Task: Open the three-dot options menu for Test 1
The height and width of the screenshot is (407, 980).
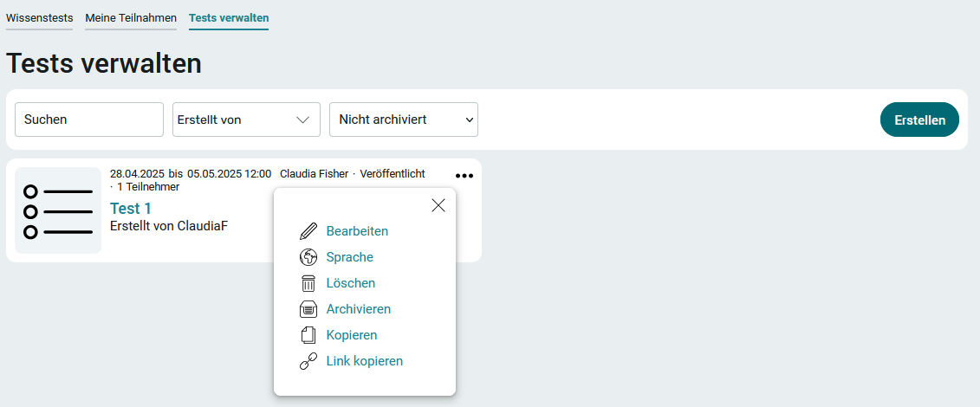Action: tap(464, 176)
